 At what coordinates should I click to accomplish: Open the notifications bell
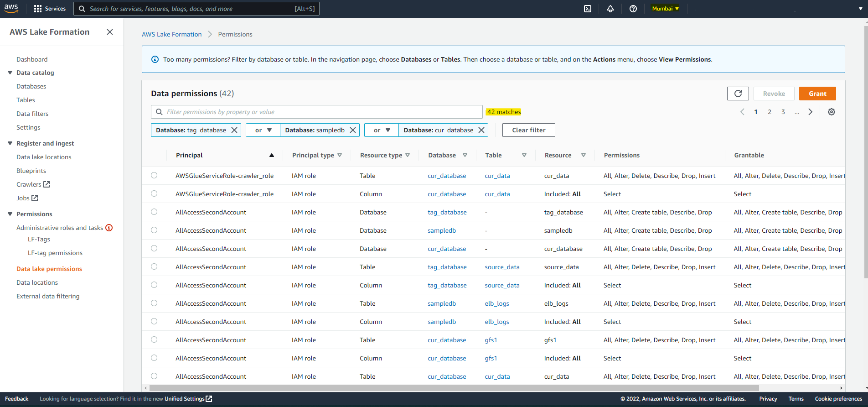pos(610,9)
